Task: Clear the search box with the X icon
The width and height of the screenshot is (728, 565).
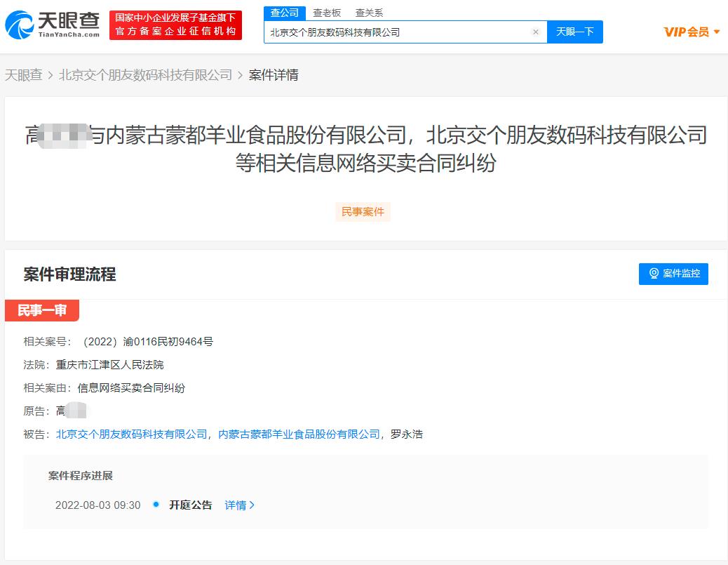Action: 535,32
